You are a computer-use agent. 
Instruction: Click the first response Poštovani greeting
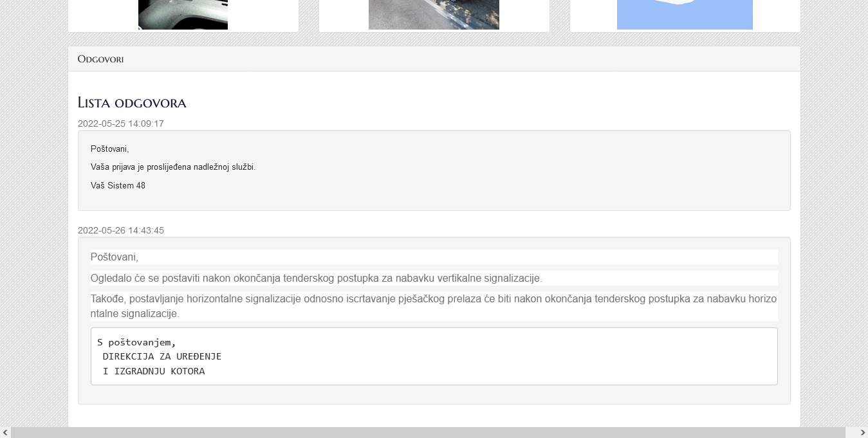pyautogui.click(x=110, y=149)
